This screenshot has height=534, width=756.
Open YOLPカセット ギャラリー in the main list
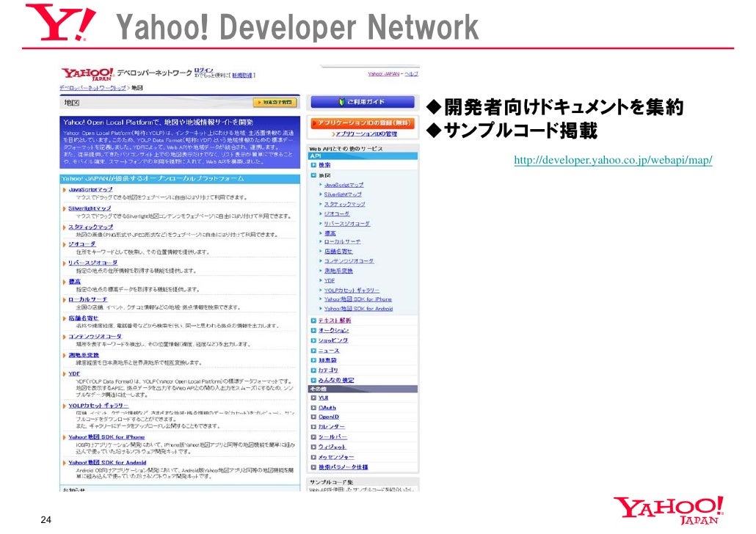pyautogui.click(x=98, y=406)
